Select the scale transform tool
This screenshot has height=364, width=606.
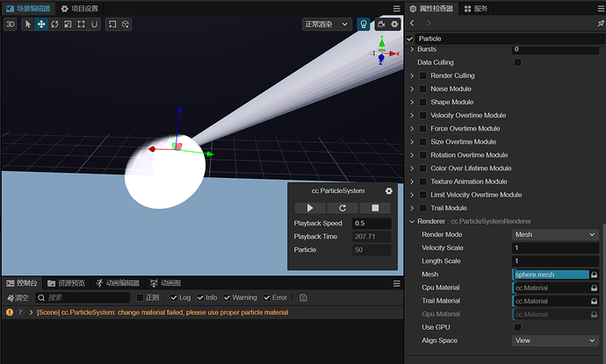coord(68,25)
